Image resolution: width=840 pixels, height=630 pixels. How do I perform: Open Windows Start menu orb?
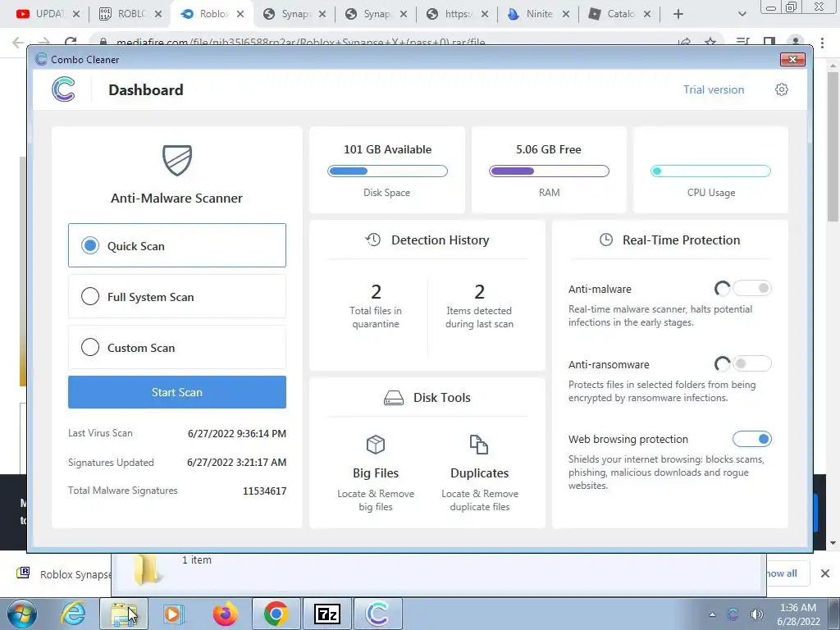[22, 614]
